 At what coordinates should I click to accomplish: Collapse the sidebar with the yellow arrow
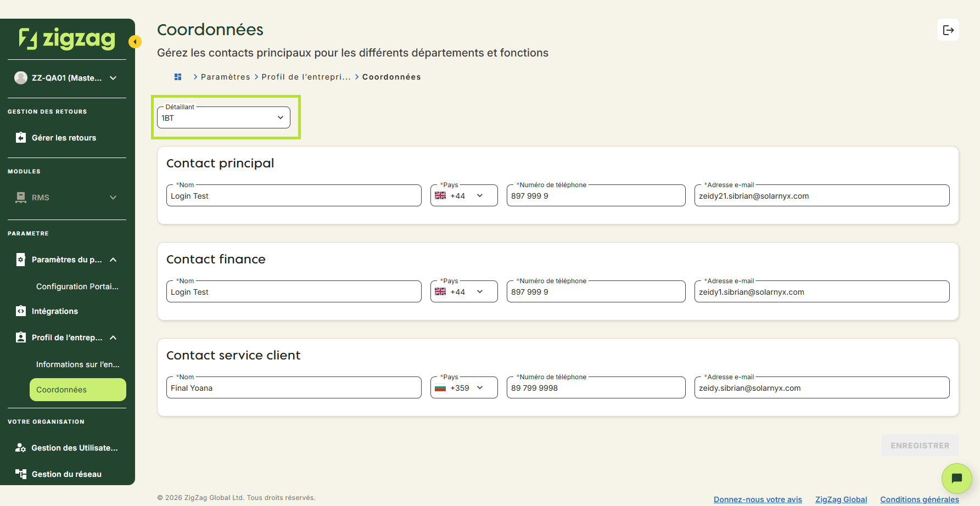pyautogui.click(x=135, y=42)
